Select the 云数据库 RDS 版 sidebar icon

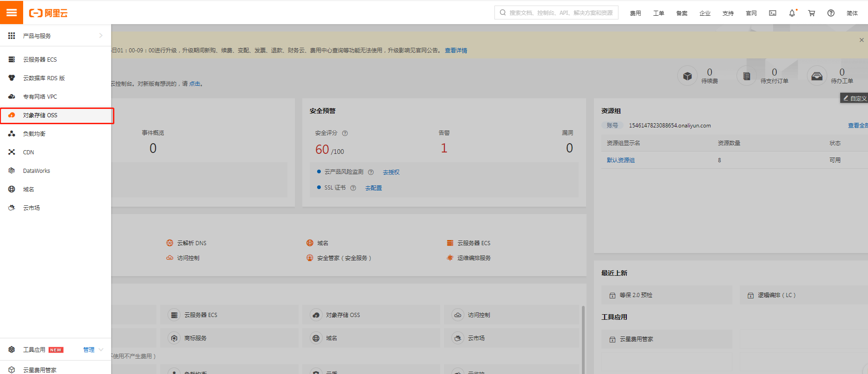pos(12,78)
